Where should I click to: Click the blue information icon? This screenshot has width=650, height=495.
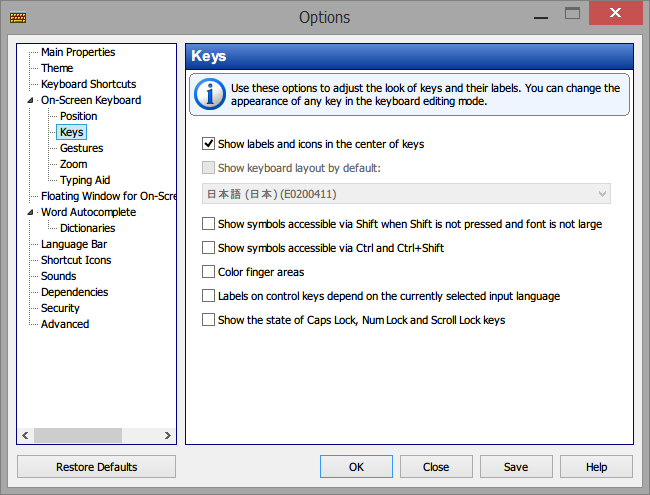[210, 94]
